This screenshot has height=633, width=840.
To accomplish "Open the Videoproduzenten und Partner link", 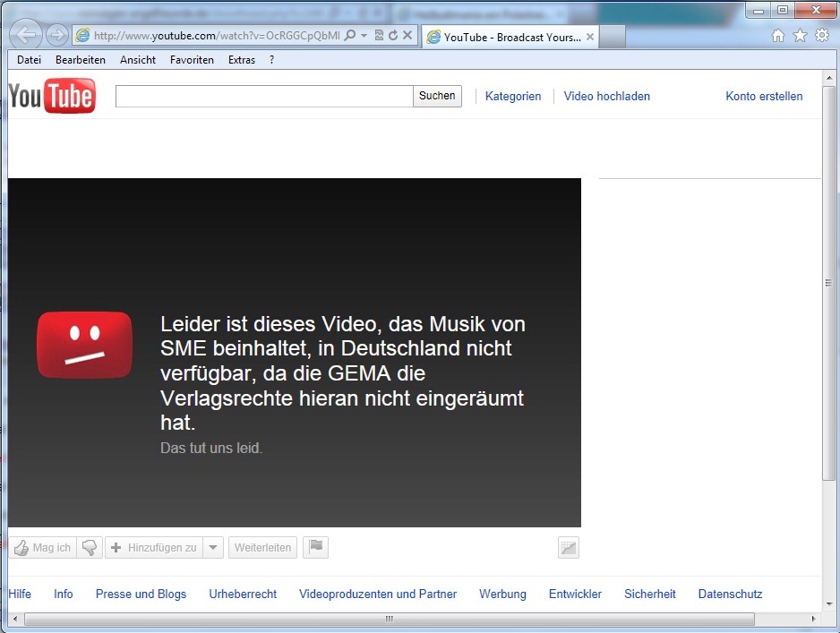I will (x=378, y=594).
